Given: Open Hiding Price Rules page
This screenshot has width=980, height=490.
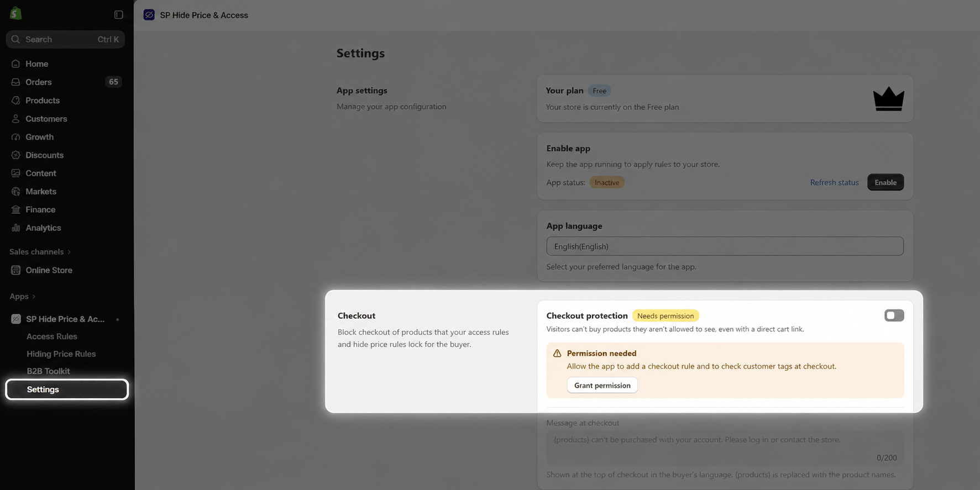Looking at the screenshot, I should tap(61, 354).
